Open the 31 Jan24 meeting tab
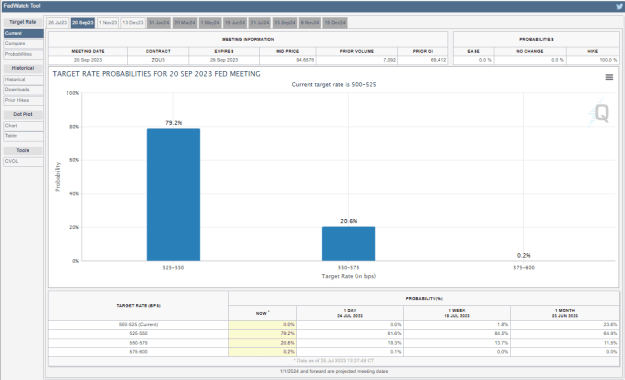Viewport: 625px width, 380px height. (159, 23)
